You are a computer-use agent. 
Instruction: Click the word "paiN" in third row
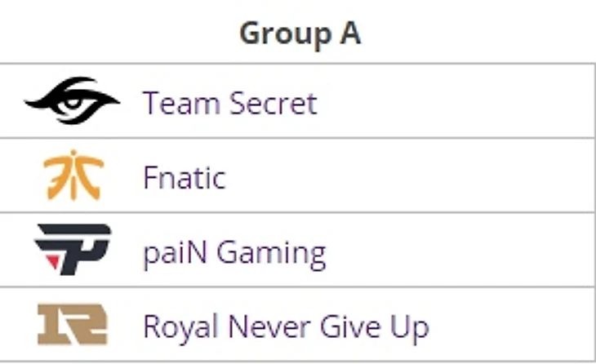[176, 252]
